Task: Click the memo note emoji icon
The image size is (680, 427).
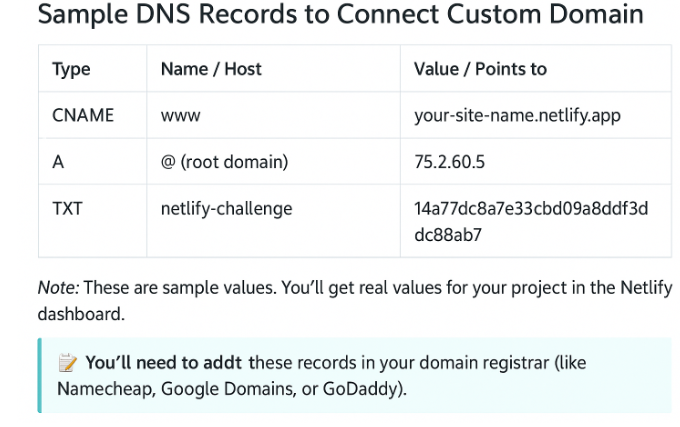Action: 68,363
